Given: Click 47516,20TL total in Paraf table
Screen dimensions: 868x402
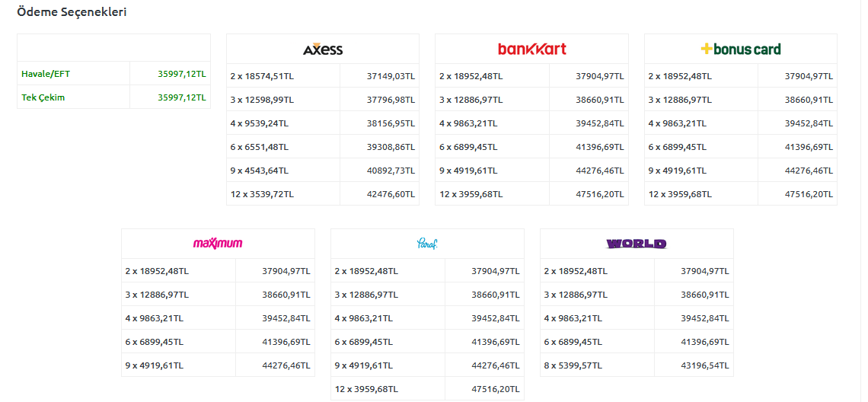Looking at the screenshot, I should [x=496, y=389].
